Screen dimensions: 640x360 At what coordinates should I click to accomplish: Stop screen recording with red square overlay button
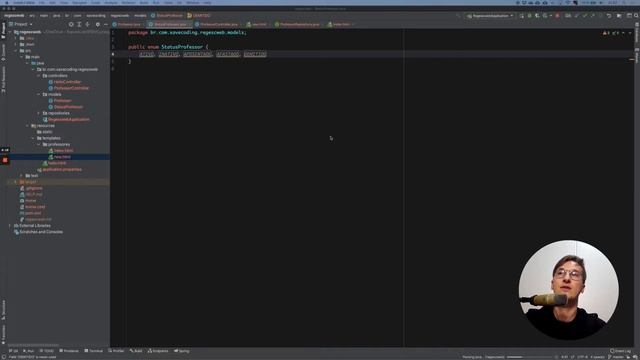pyautogui.click(x=5, y=160)
